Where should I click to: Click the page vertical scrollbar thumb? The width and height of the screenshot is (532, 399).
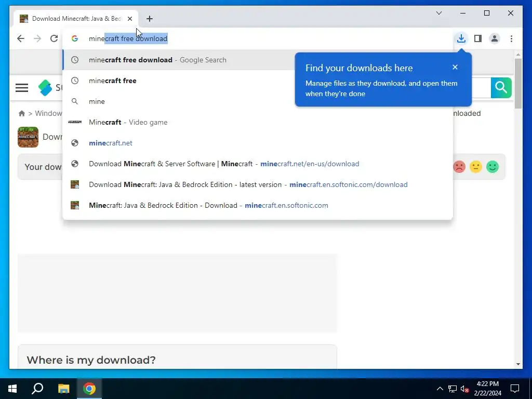518,84
